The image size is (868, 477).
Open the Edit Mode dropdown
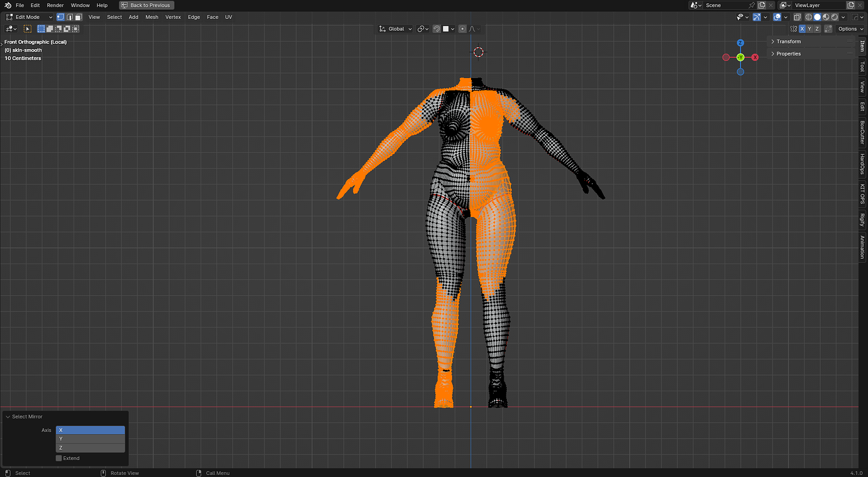pos(29,17)
